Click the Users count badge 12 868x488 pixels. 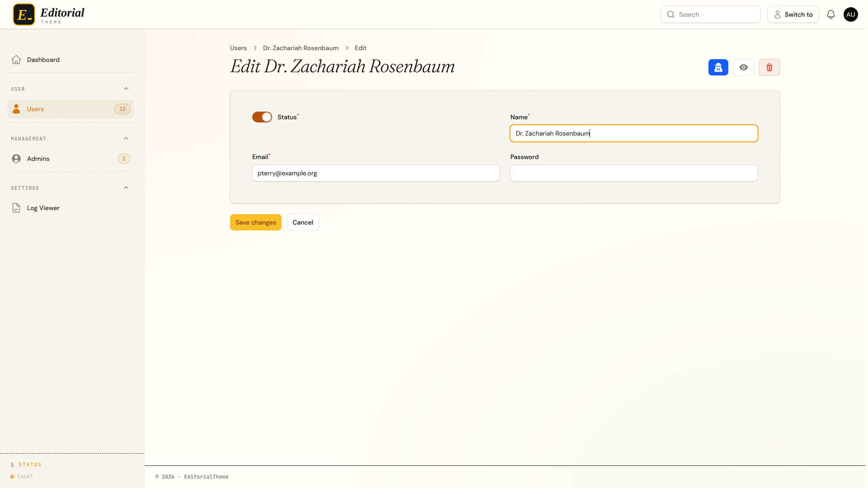pos(123,109)
